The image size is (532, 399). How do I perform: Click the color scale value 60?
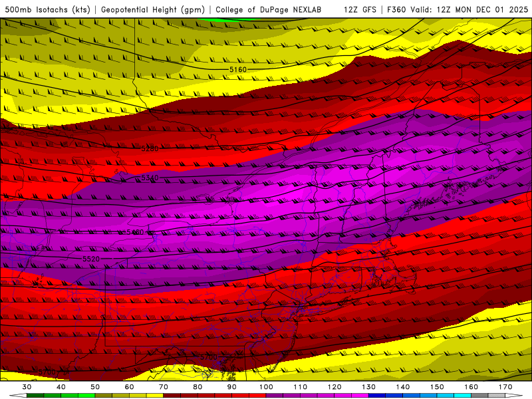(x=129, y=387)
